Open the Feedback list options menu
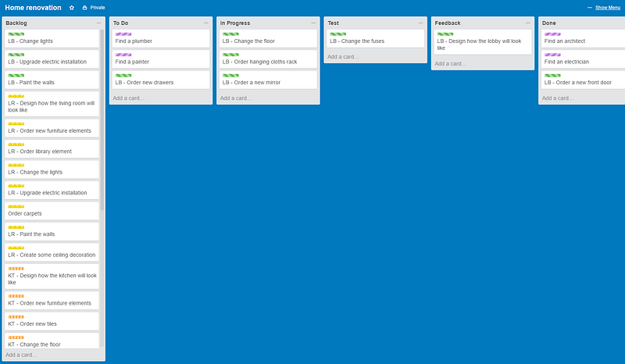Image resolution: width=625 pixels, height=364 pixels. coord(528,23)
